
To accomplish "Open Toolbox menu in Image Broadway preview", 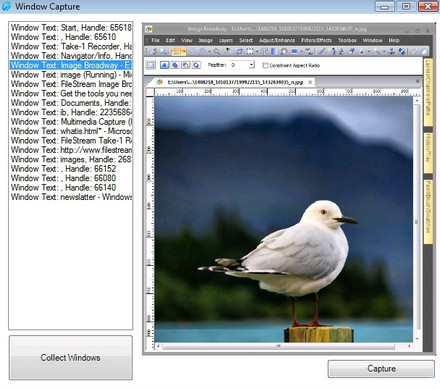I will pos(347,40).
